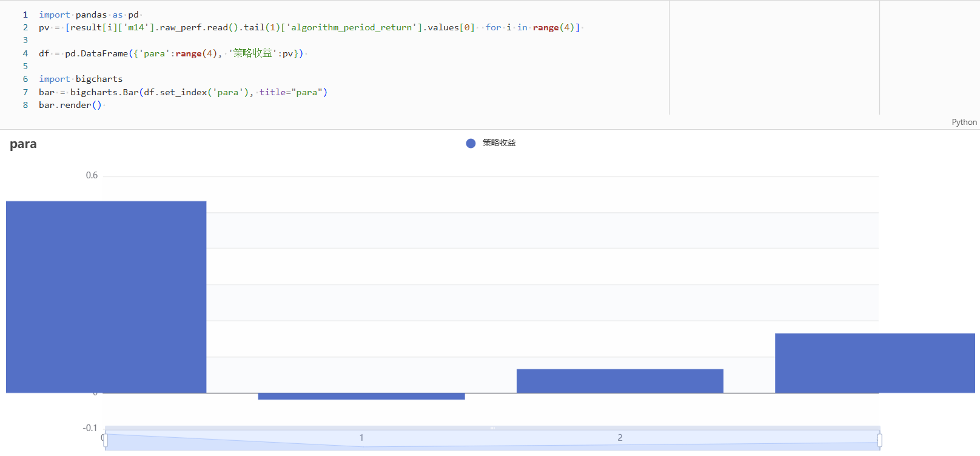980x456 pixels.
Task: Click the right handle of zoom slider
Action: 879,440
